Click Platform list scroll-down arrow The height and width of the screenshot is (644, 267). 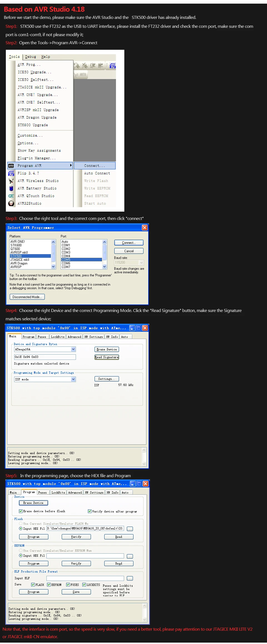tap(53, 266)
